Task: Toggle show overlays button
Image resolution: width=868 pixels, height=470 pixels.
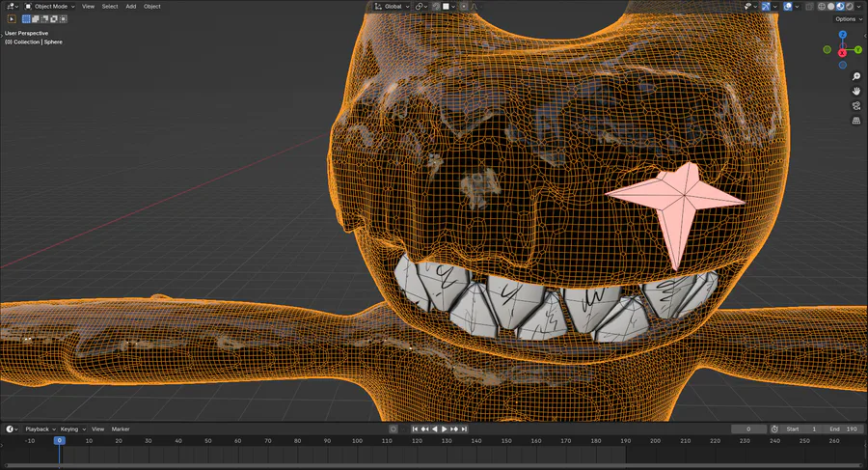Action: [x=788, y=6]
